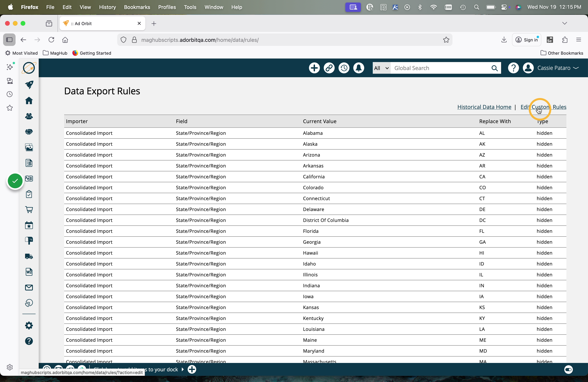This screenshot has height=382, width=588.
Task: Toggle the switch at bottom-right of dock bar
Action: 568,369
